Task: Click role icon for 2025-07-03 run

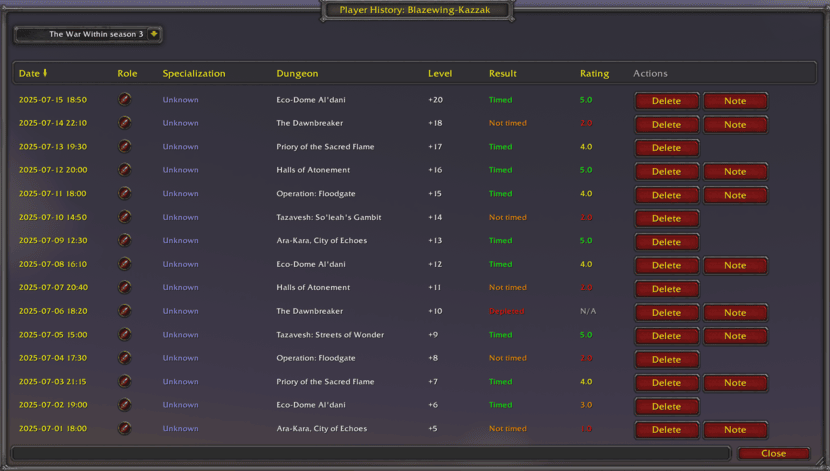Action: (x=124, y=381)
